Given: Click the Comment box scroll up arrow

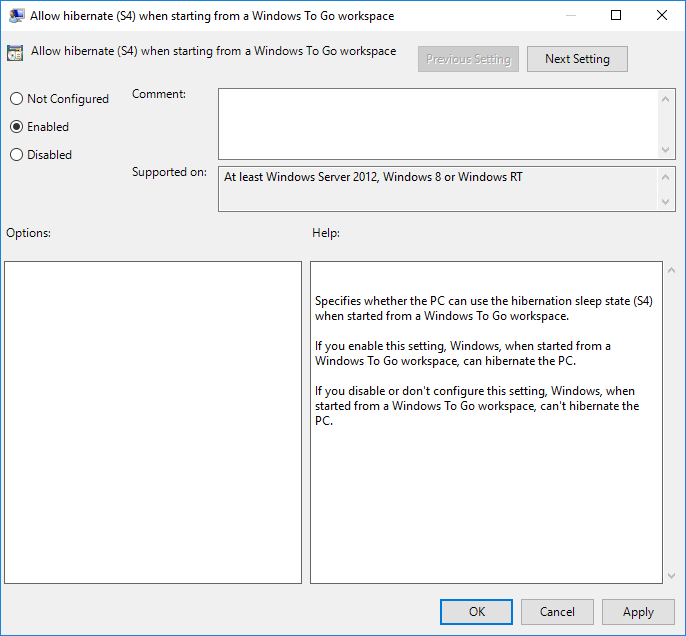Looking at the screenshot, I should pos(665,99).
